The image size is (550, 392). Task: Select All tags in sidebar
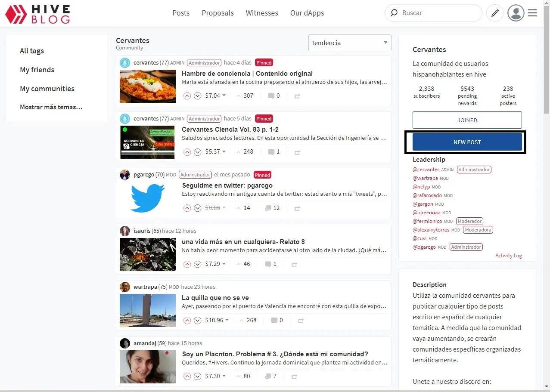click(32, 51)
